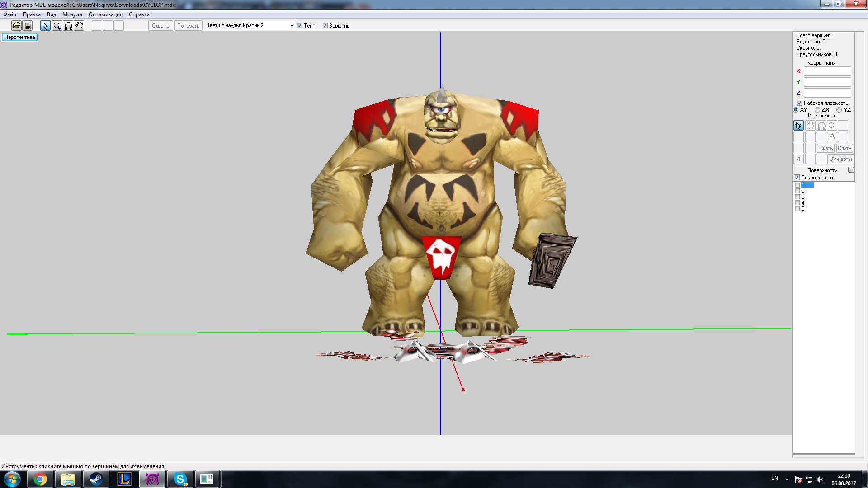Open the Вид menu
This screenshot has height=488, width=868.
[x=52, y=14]
